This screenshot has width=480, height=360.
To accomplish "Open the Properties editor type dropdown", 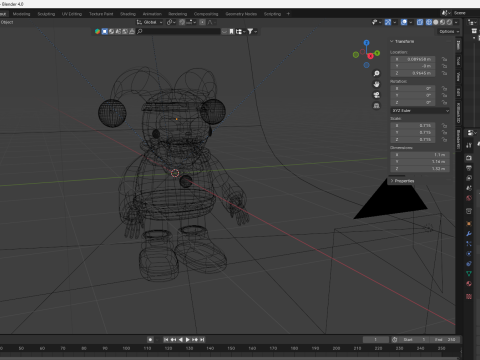I will (x=471, y=133).
